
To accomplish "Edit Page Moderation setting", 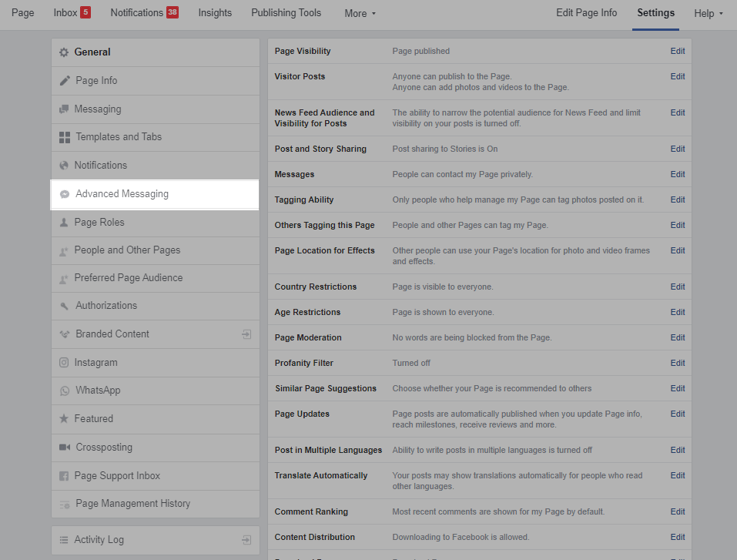I will 677,337.
